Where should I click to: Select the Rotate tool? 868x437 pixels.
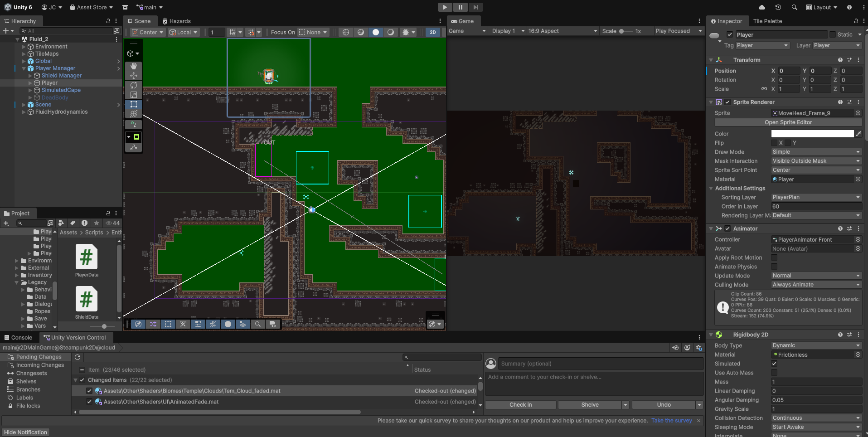click(134, 85)
